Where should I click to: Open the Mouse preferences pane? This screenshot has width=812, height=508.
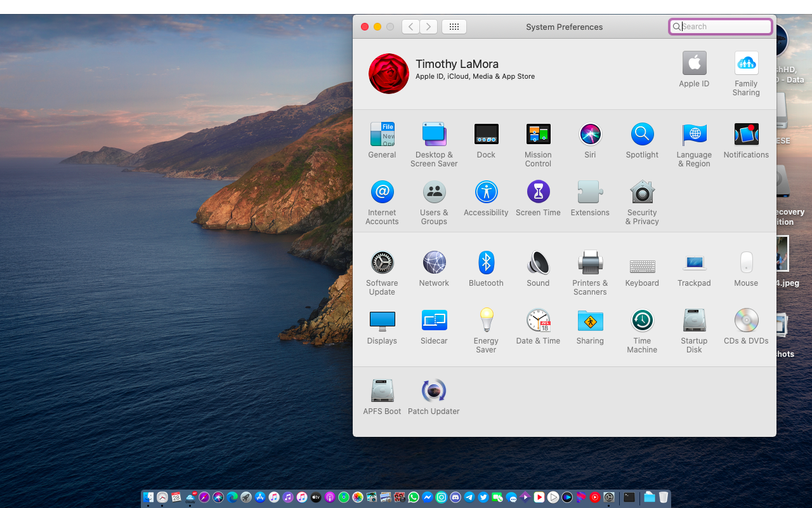pos(746,269)
